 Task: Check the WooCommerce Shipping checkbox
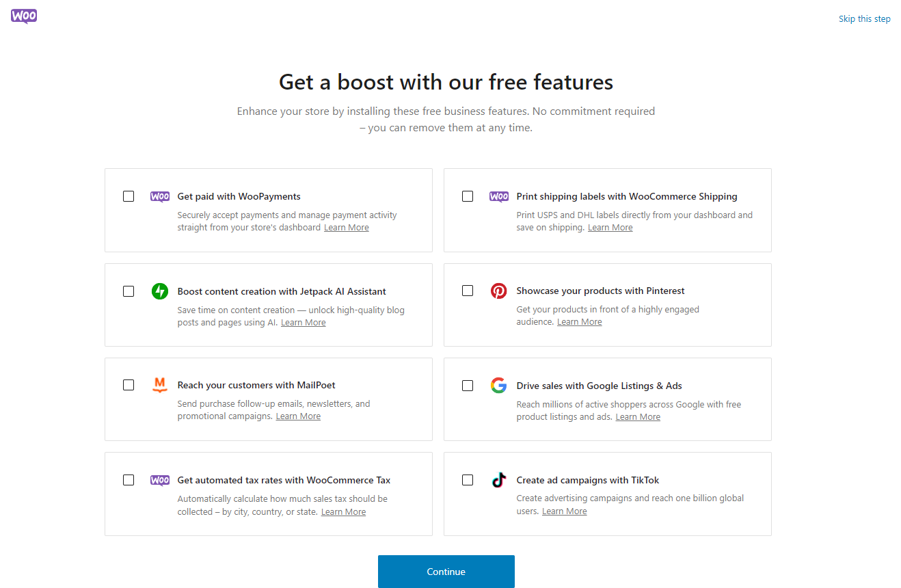[x=468, y=196]
